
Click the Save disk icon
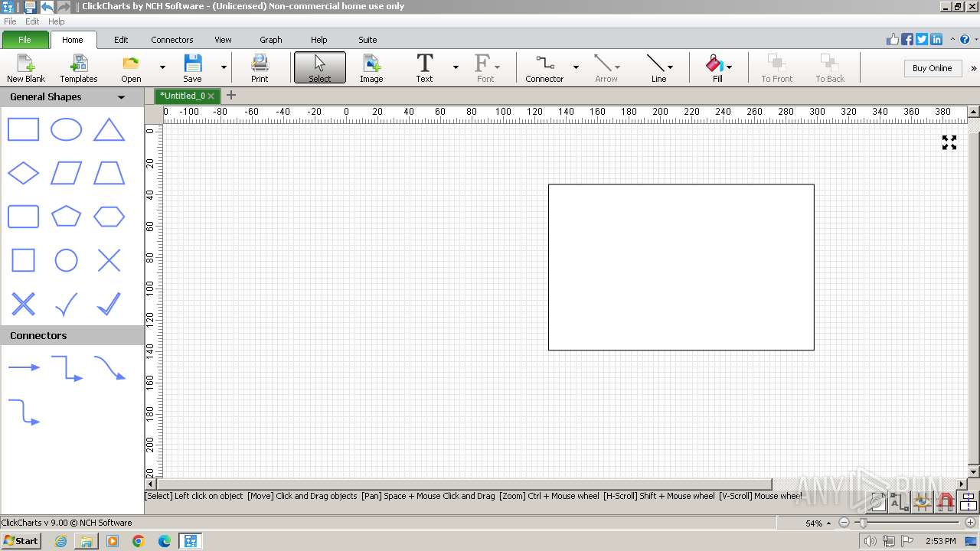point(192,68)
